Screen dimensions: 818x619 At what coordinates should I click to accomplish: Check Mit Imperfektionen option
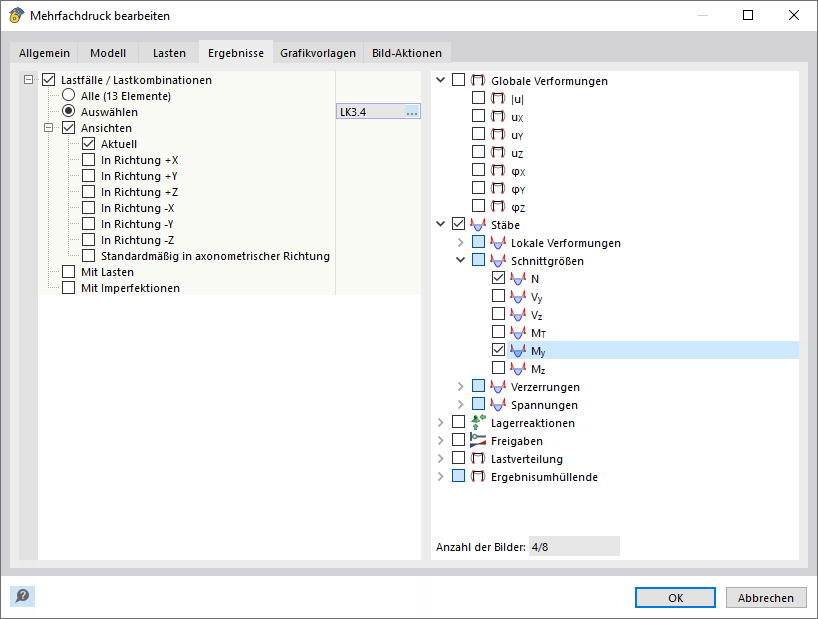click(x=68, y=287)
